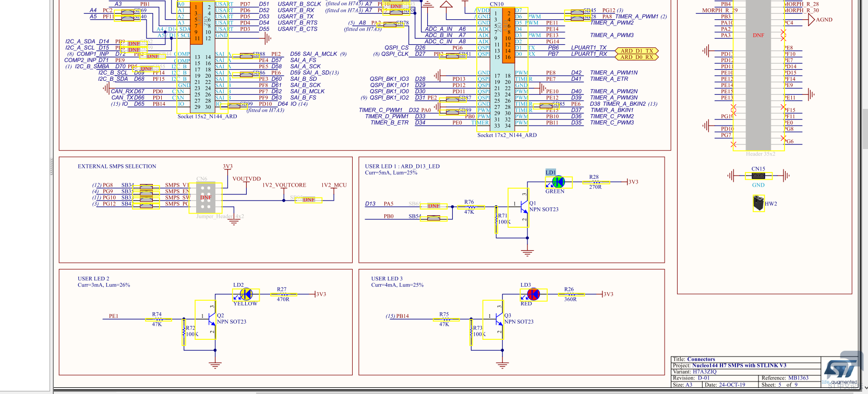Click the R71 100K resistor label
This screenshot has height=394, width=868.
503,218
